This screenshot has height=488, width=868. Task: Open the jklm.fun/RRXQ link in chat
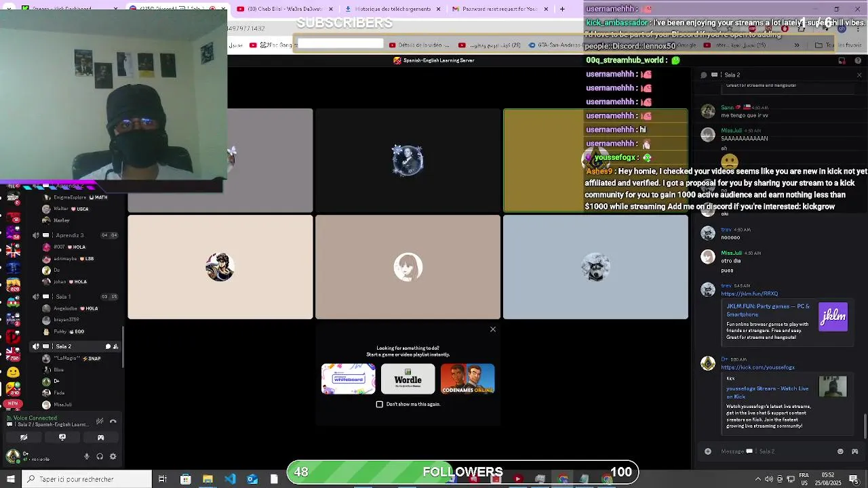(x=749, y=293)
